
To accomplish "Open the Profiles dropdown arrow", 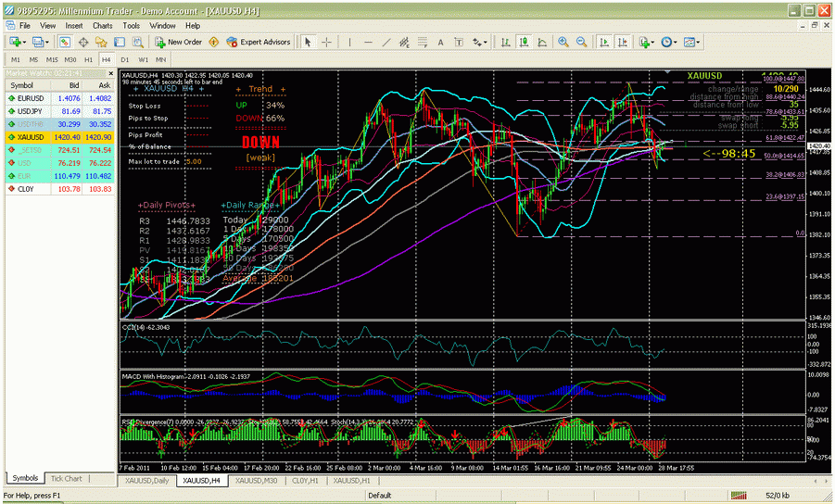I will 47,42.
